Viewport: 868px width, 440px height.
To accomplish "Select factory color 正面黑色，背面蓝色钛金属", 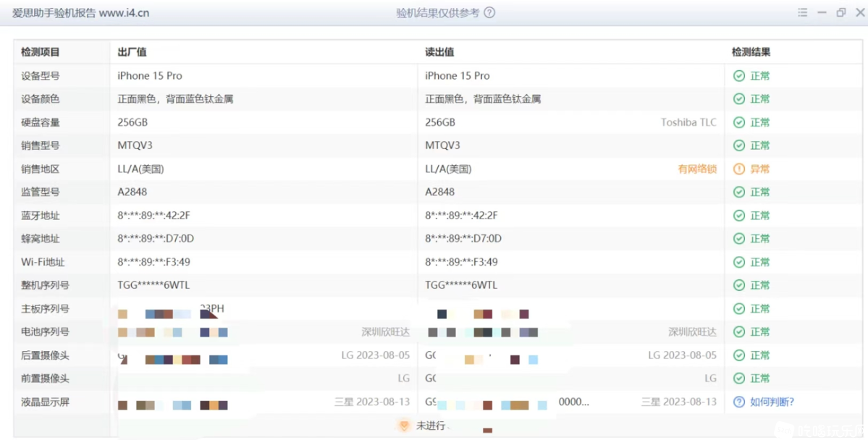I will tap(175, 99).
